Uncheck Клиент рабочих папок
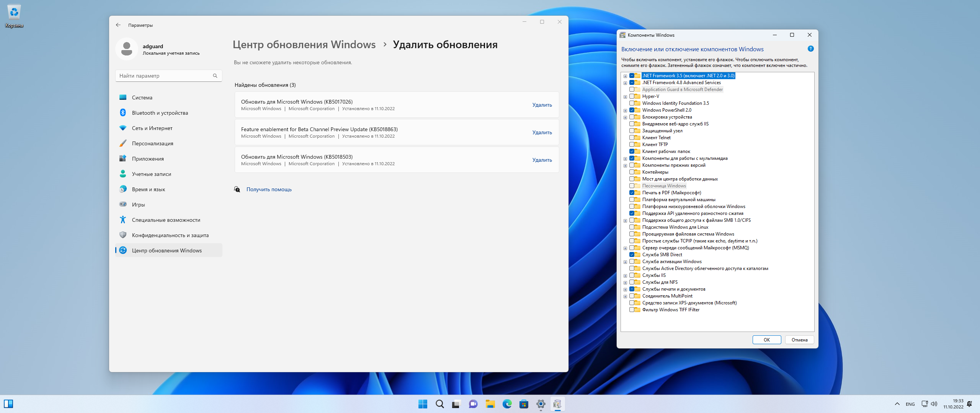980x413 pixels. [x=632, y=151]
